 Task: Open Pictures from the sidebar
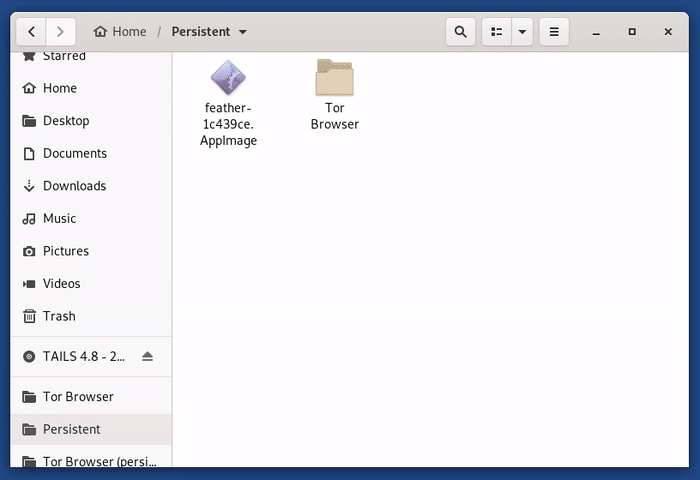66,251
